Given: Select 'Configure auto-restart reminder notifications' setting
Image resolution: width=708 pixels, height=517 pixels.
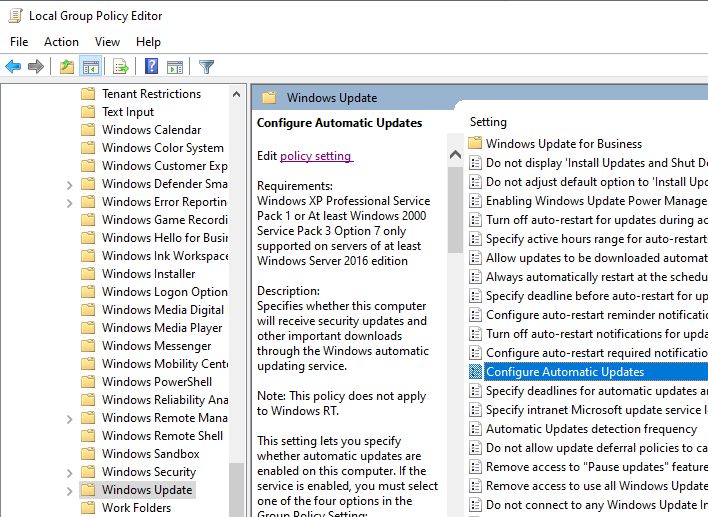Looking at the screenshot, I should click(x=596, y=314).
